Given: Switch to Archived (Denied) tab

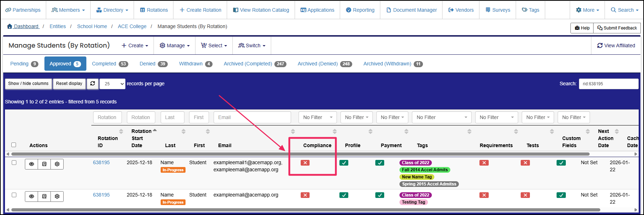Looking at the screenshot, I should point(325,64).
